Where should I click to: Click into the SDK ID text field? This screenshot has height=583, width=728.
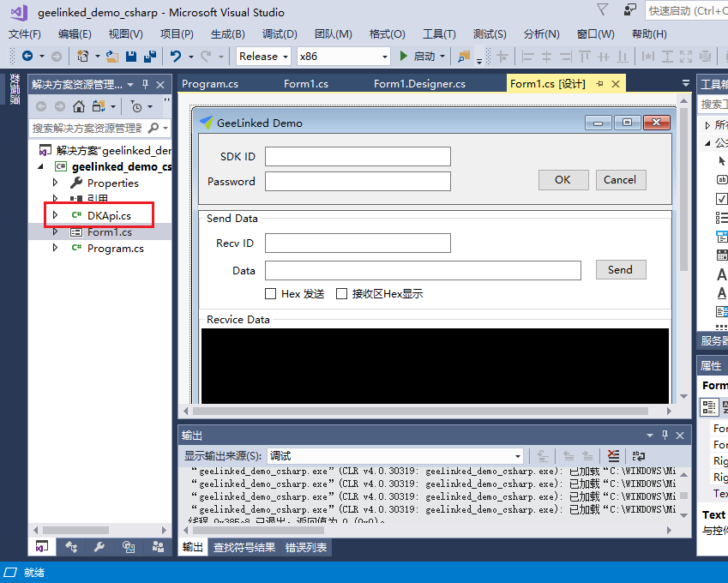tap(358, 157)
